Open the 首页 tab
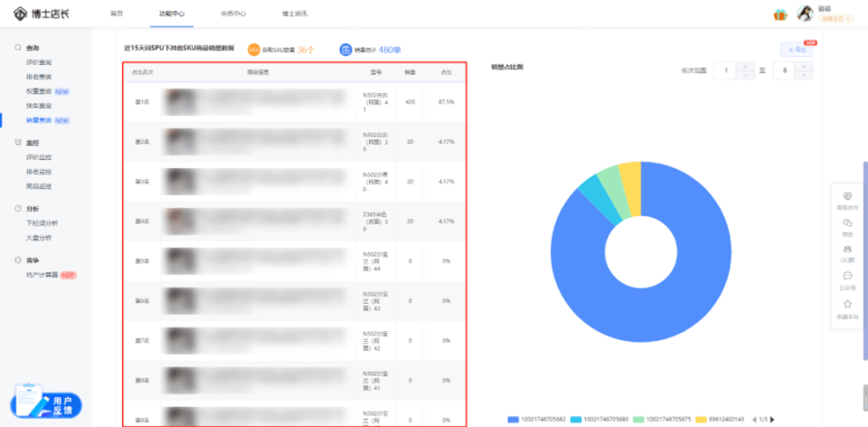The image size is (868, 427). click(116, 14)
